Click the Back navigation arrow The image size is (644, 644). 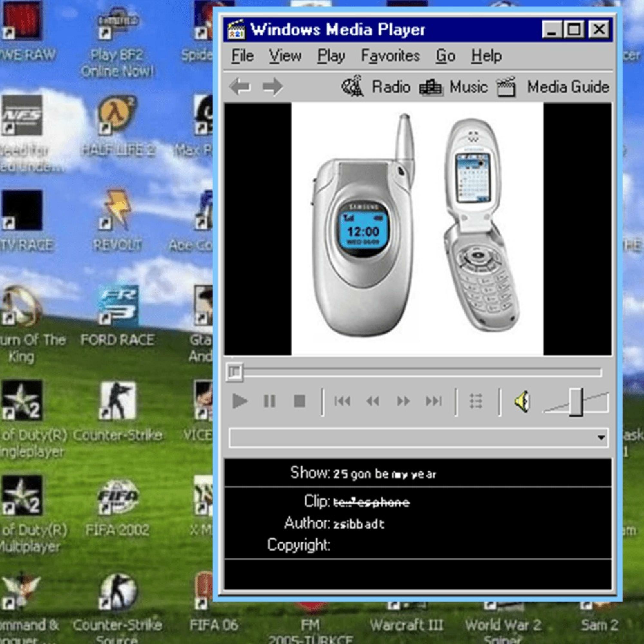[240, 87]
